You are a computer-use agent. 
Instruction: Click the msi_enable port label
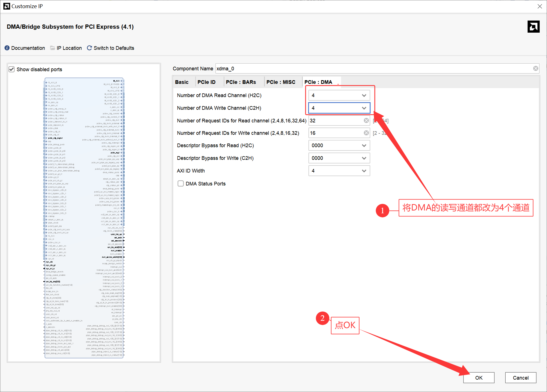pos(116,251)
